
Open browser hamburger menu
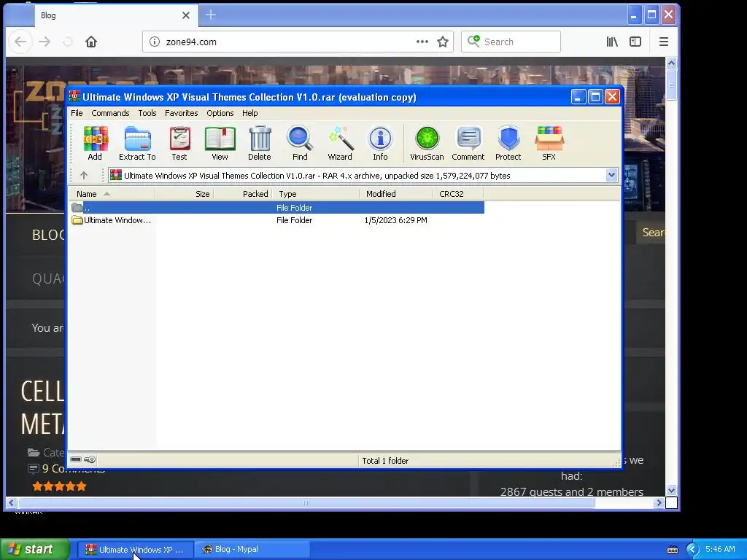pyautogui.click(x=664, y=42)
